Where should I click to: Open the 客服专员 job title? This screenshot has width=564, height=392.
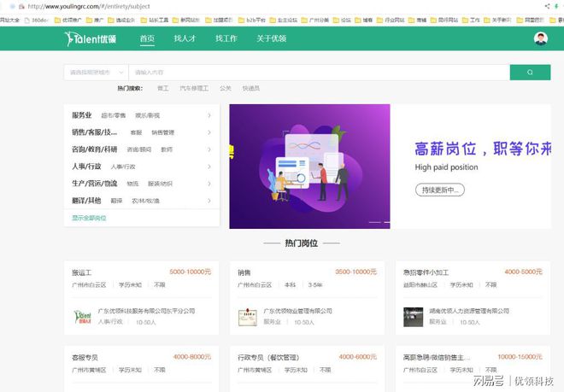[x=85, y=358]
